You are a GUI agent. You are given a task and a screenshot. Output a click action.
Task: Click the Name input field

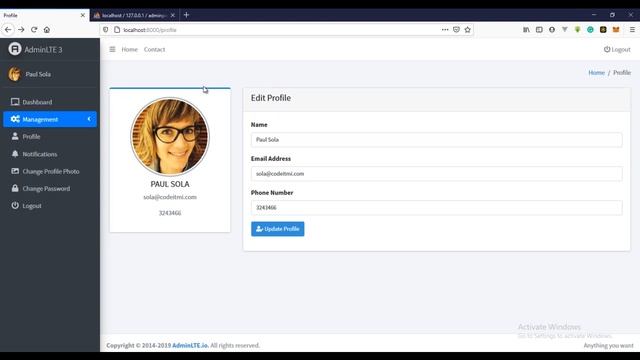point(436,140)
